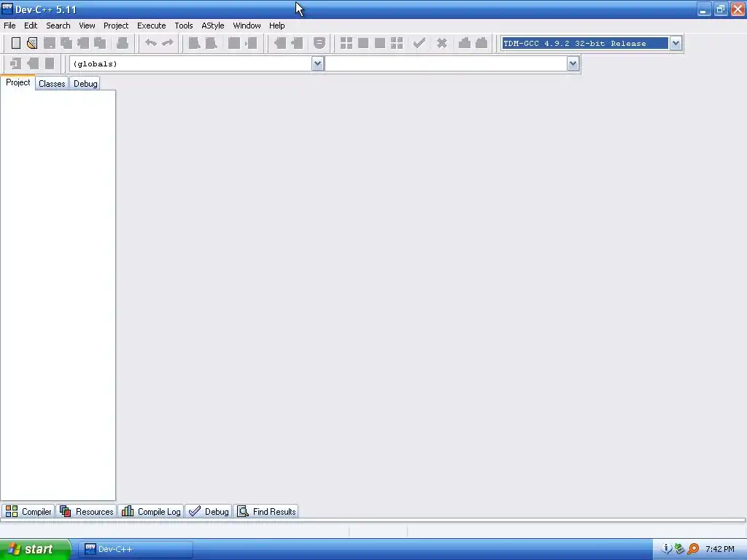Click the Start button on the taskbar
The width and height of the screenshot is (747, 560).
pyautogui.click(x=35, y=549)
